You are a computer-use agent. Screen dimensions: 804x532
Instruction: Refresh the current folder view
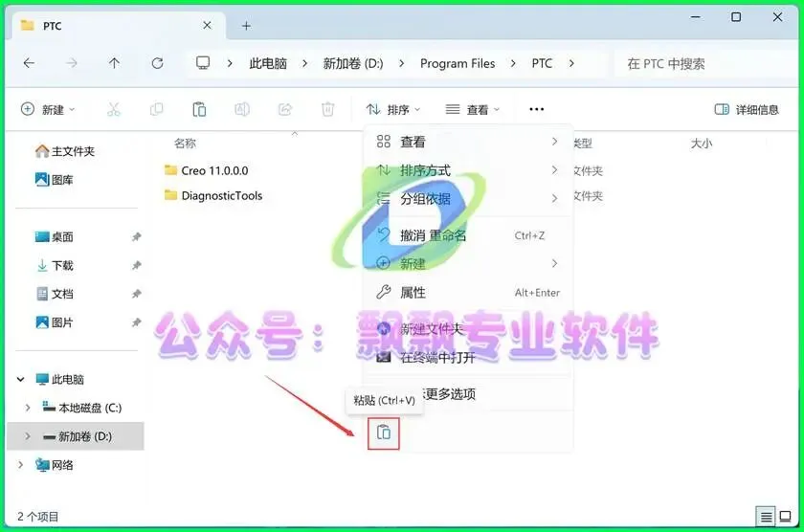(x=157, y=63)
